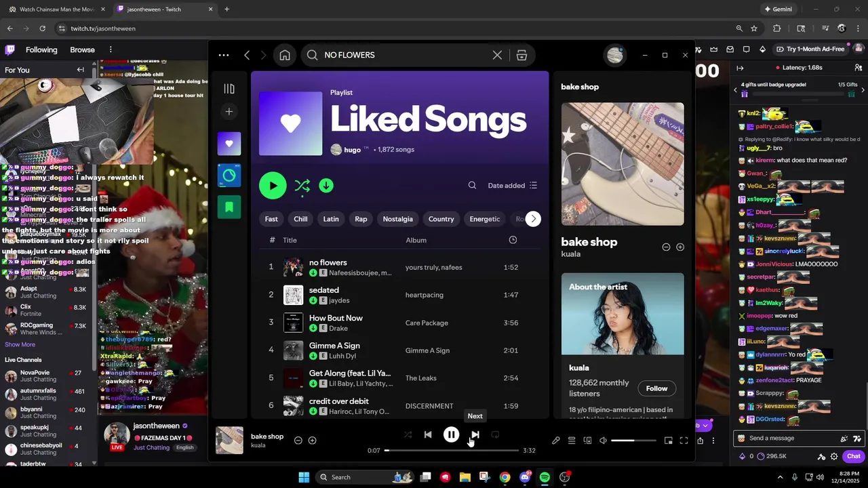Add now-playing track via plus in player bar

pyautogui.click(x=312, y=441)
